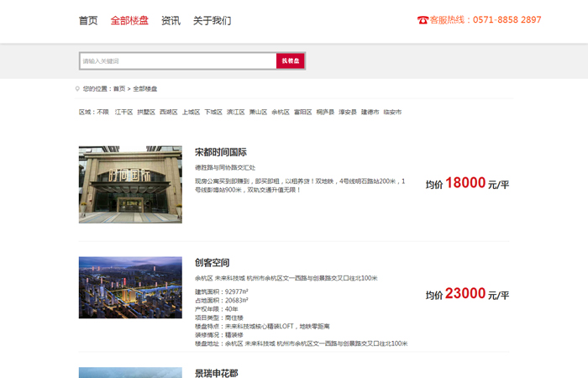Viewport: 588px width, 378px height.
Task: Click the hotline number 0571-8858 2897
Action: coord(507,20)
